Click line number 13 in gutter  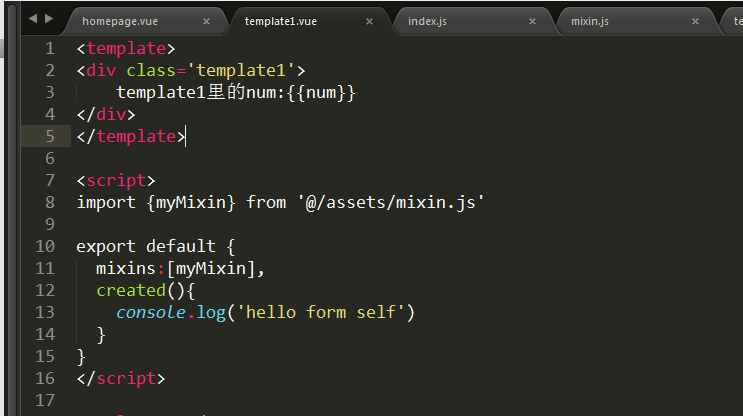click(x=45, y=312)
